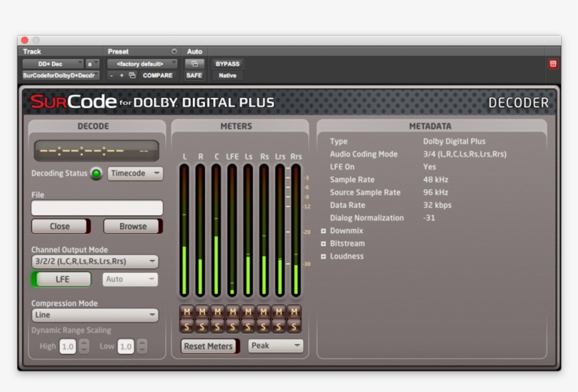Image resolution: width=578 pixels, height=392 pixels.
Task: Click the LFE channel level meter
Action: point(232,230)
